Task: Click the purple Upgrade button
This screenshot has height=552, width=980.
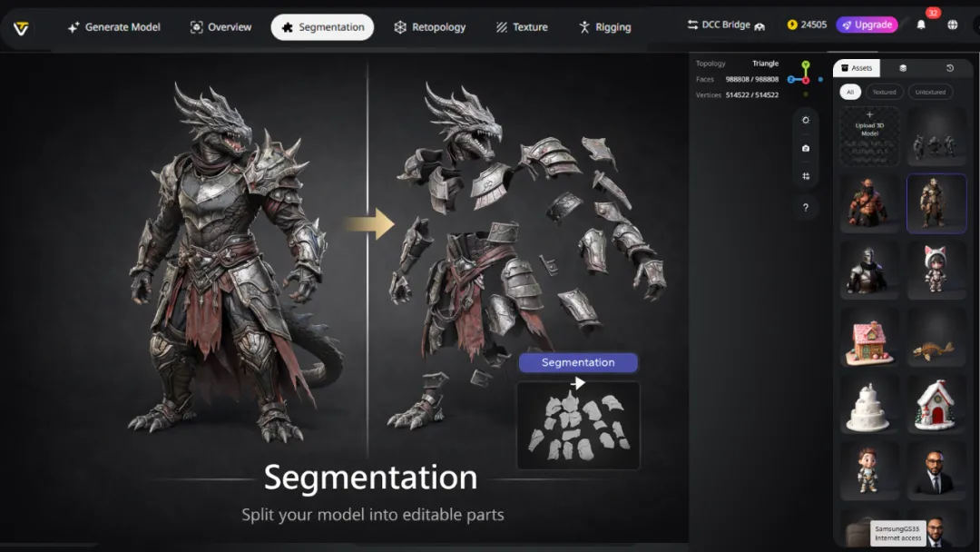Action: click(x=867, y=25)
